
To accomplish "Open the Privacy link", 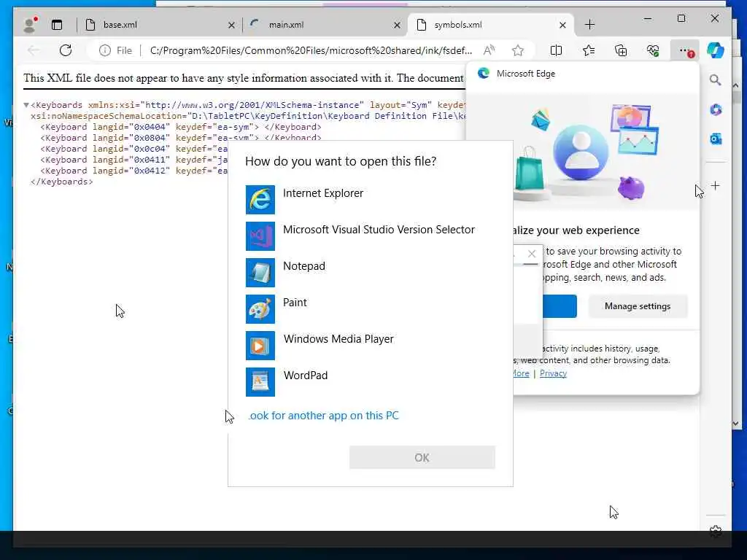I will (x=553, y=373).
